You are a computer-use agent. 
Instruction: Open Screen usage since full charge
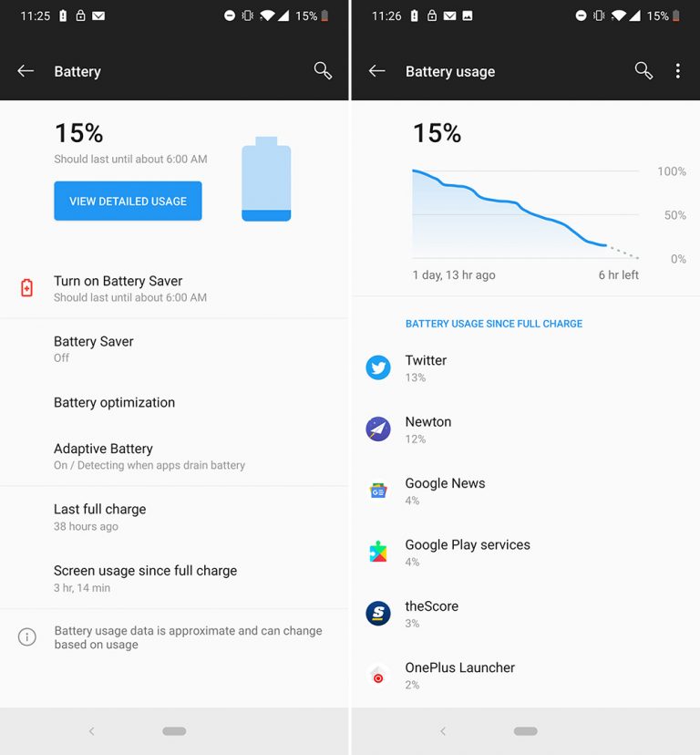[x=174, y=578]
